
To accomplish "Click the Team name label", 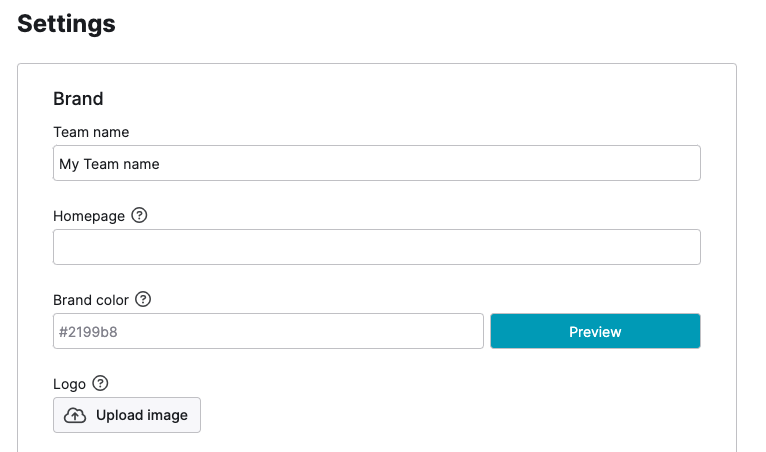I will coord(91,132).
